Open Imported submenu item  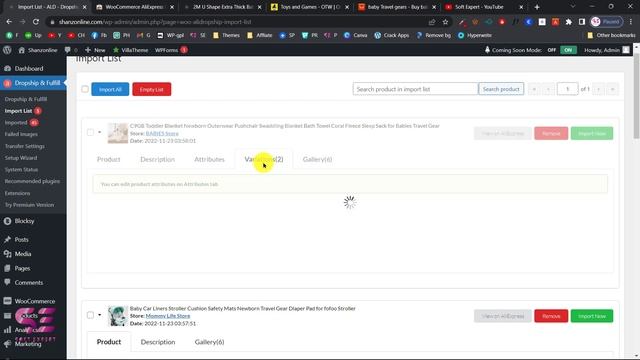(x=16, y=122)
